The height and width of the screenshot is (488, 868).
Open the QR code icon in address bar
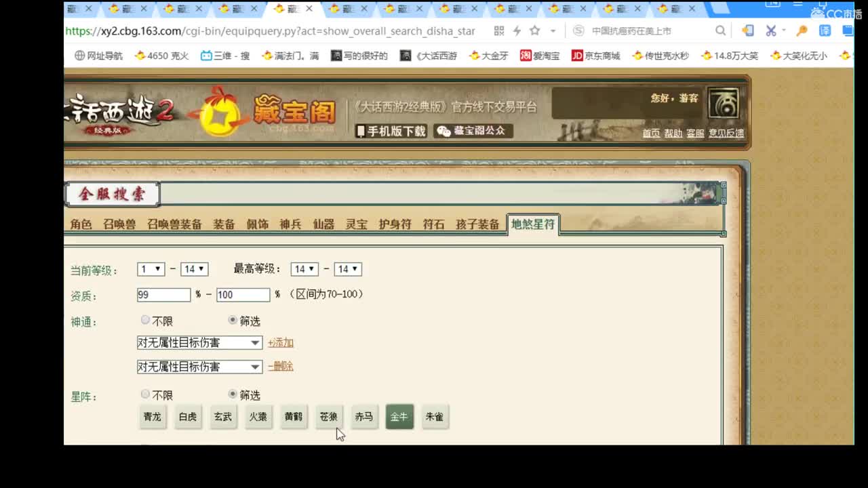[499, 31]
